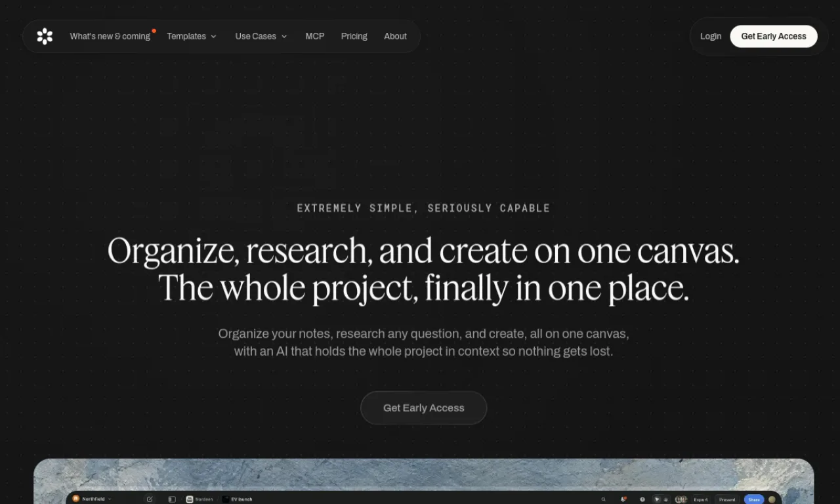This screenshot has width=840, height=504.
Task: Click the Login link
Action: [711, 36]
